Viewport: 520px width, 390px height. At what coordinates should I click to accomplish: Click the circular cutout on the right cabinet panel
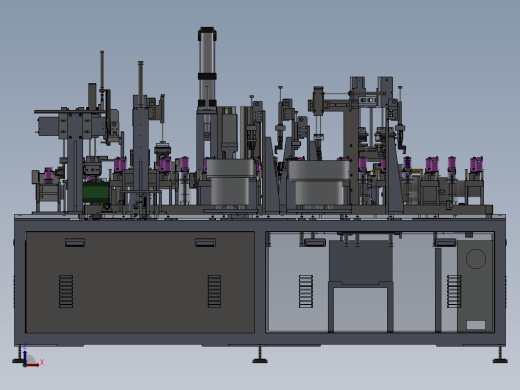coord(476,259)
